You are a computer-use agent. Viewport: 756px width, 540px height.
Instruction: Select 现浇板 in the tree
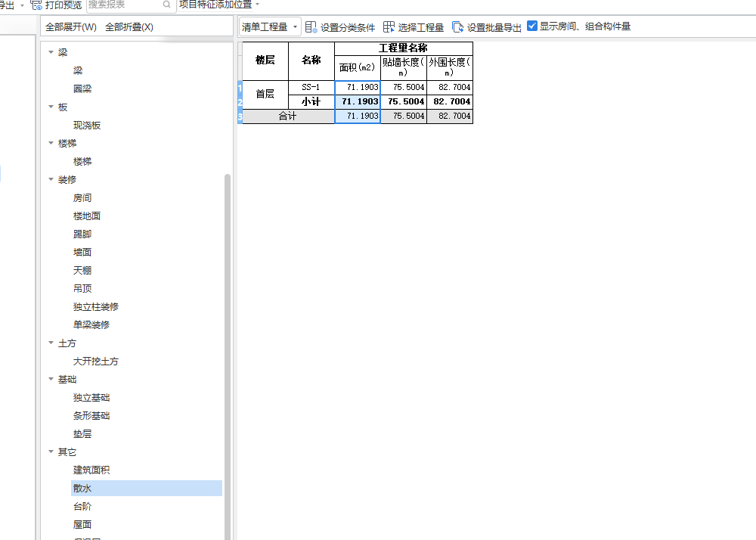(x=87, y=126)
